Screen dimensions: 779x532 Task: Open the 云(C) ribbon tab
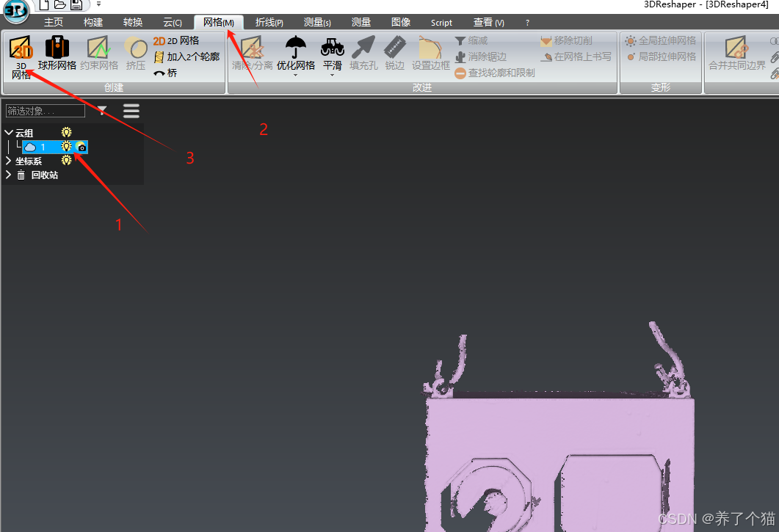[173, 22]
